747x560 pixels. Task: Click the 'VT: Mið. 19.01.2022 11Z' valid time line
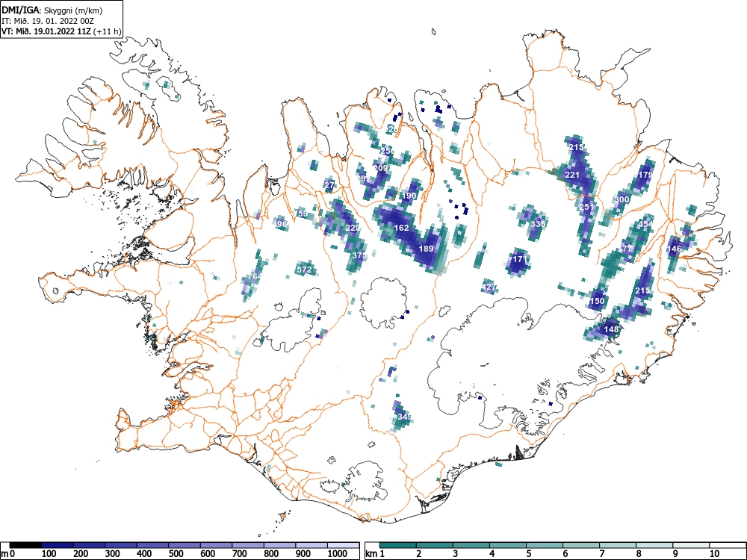(x=46, y=31)
